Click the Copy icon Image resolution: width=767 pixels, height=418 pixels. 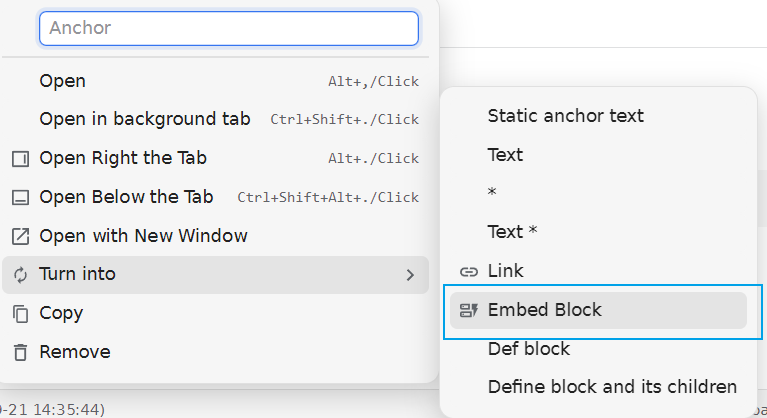click(20, 314)
